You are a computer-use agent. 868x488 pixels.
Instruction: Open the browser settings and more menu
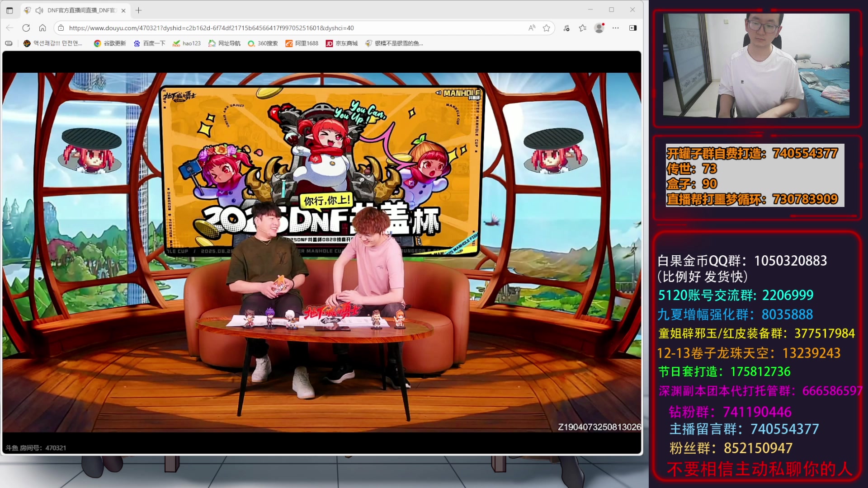point(616,28)
